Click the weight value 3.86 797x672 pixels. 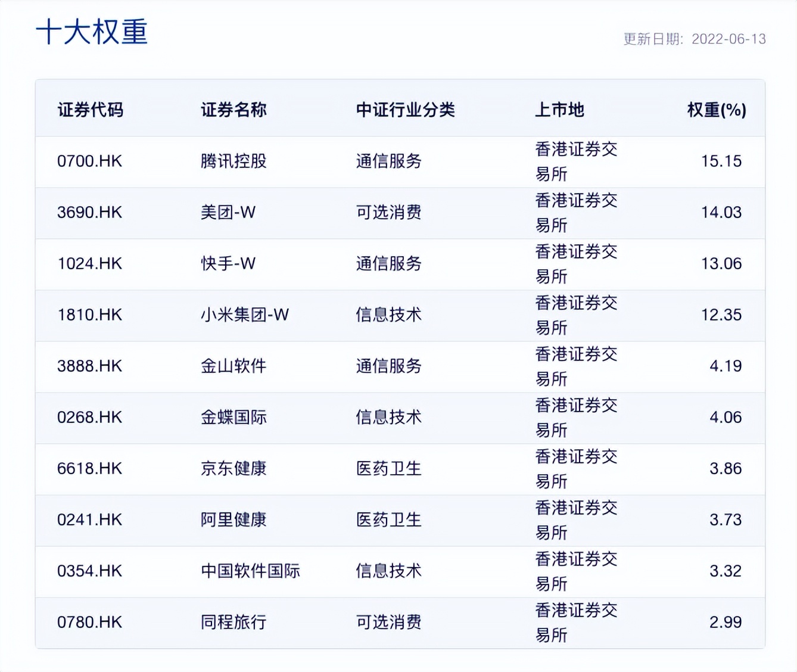click(726, 469)
